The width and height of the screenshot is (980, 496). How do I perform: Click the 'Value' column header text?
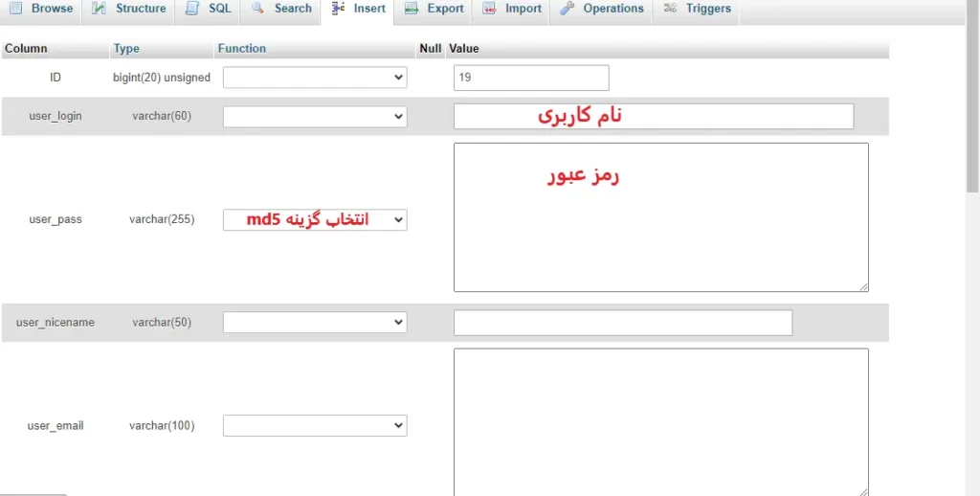coord(464,48)
